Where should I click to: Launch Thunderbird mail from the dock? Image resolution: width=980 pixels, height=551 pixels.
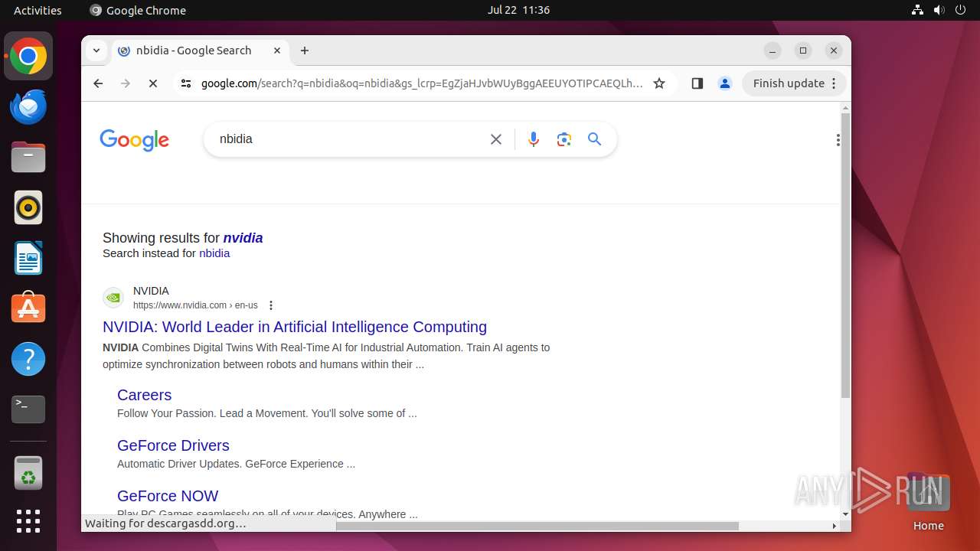[28, 107]
